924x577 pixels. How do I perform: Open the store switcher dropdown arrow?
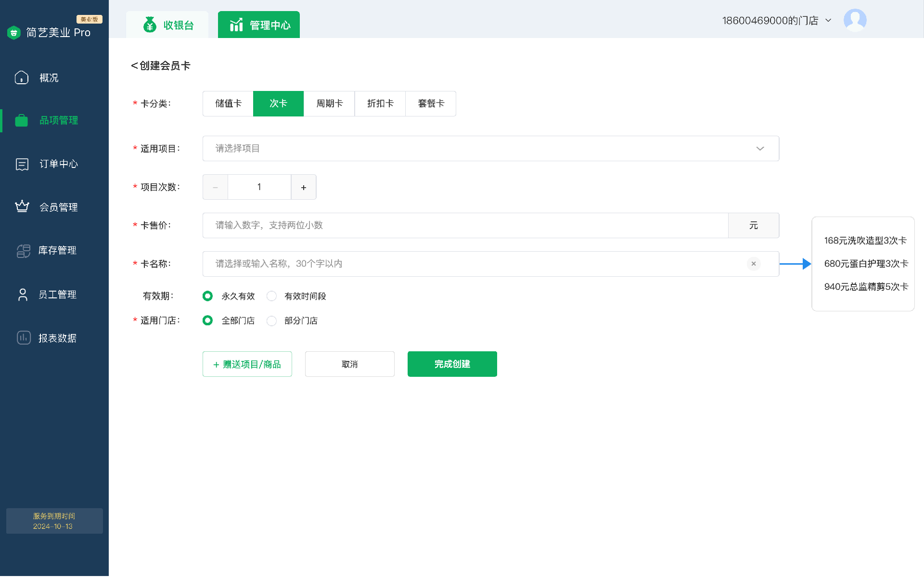pyautogui.click(x=828, y=20)
